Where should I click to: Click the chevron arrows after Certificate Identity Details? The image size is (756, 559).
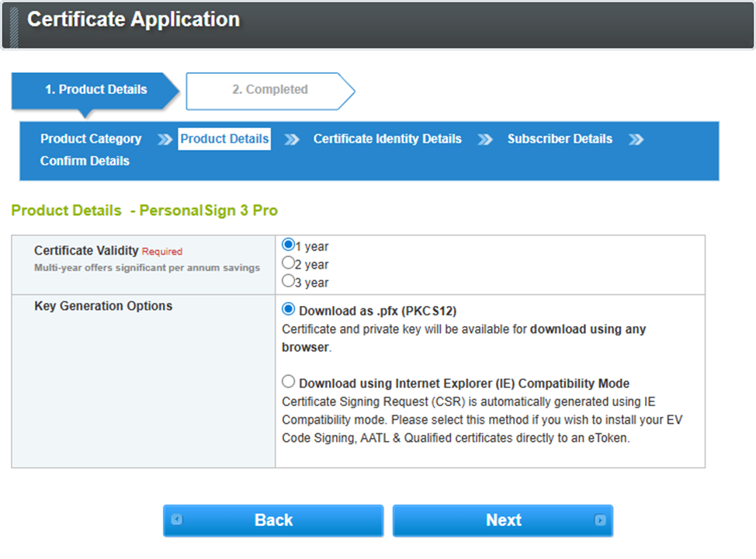pos(485,140)
